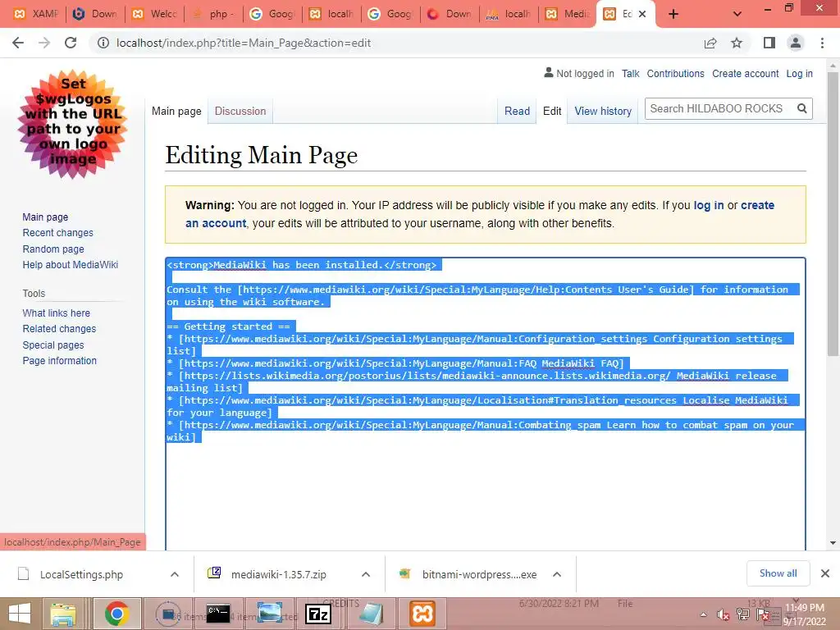Share this page using the share icon
Screen dimensions: 840x630
coord(710,43)
